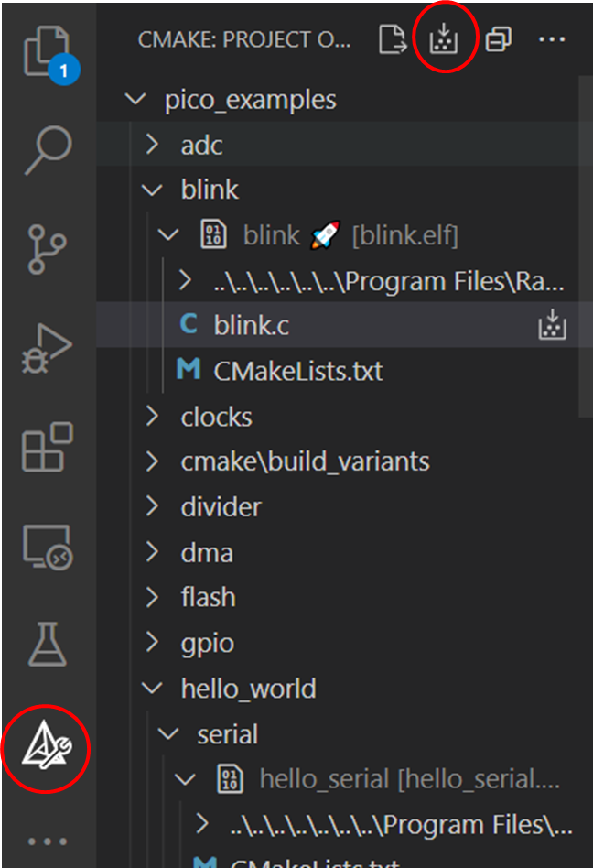Open the Remote Explorer view
This screenshot has width=593, height=868.
(47, 547)
